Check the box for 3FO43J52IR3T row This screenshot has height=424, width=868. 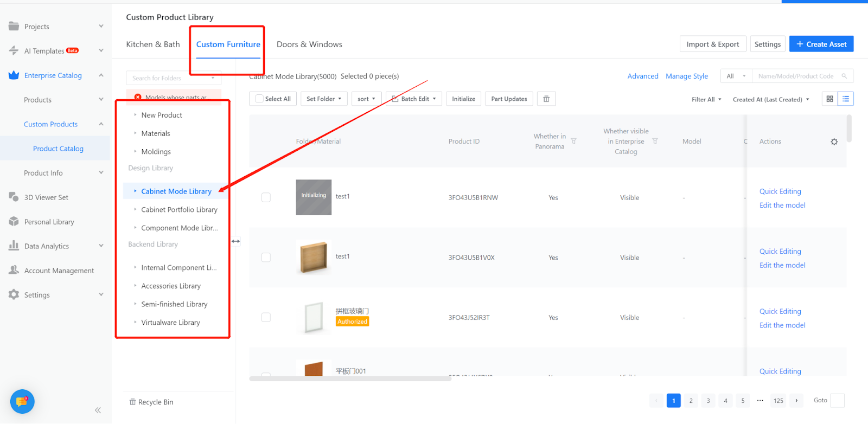coord(266,317)
